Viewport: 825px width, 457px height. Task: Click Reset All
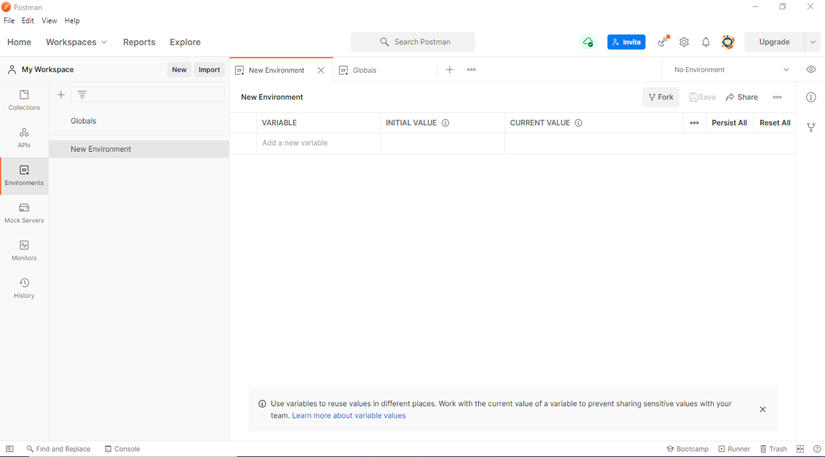click(x=775, y=123)
